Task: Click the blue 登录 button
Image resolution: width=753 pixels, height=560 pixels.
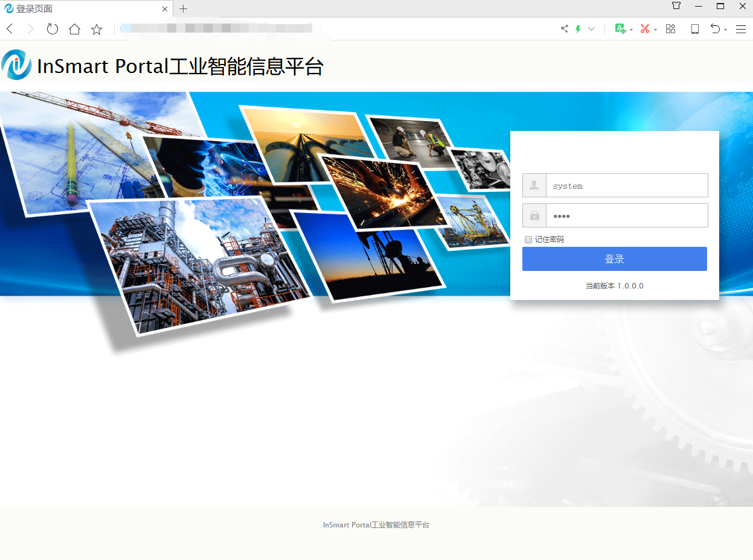Action: [x=615, y=259]
